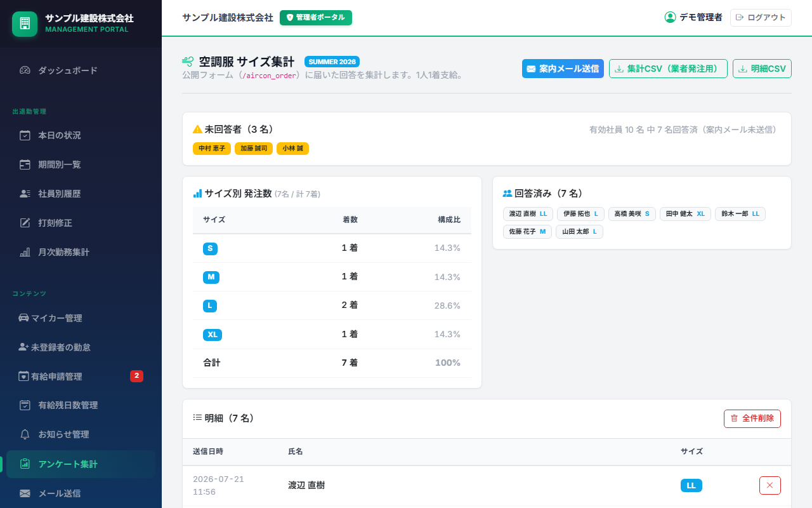Delete 渡辺 直樹 row with red X
This screenshot has width=812, height=508.
pyautogui.click(x=770, y=485)
